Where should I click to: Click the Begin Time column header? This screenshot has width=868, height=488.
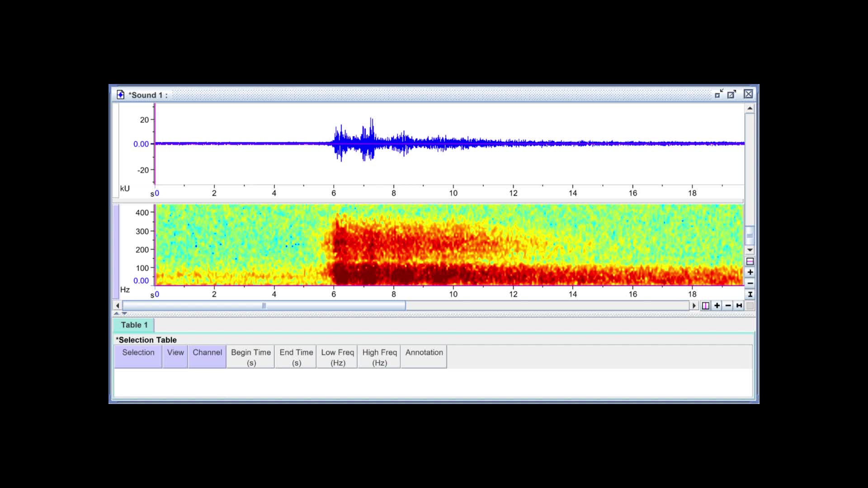pos(250,357)
